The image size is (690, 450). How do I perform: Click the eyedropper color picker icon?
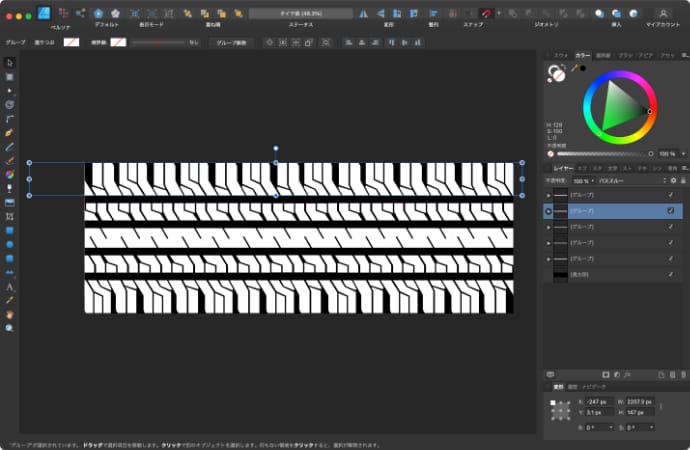point(577,68)
